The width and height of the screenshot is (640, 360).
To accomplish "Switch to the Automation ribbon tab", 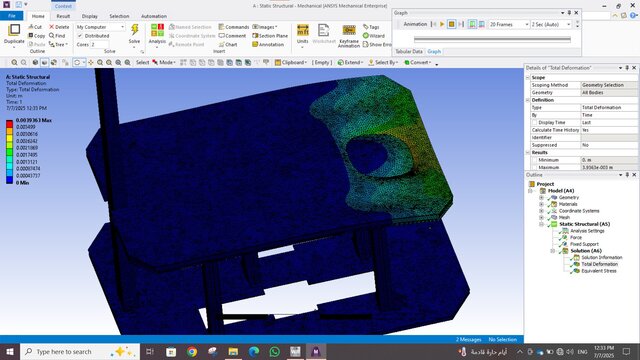I will (x=154, y=16).
